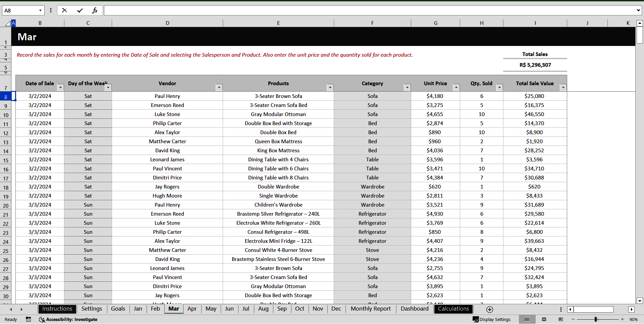Click the Normal view icon in status bar
Viewport: 644px width, 324px height.
coord(527,319)
